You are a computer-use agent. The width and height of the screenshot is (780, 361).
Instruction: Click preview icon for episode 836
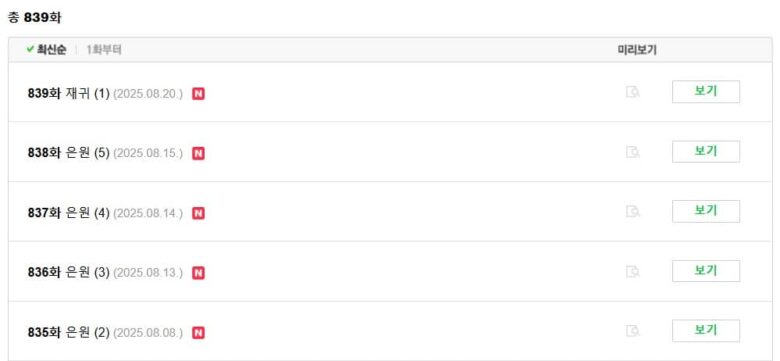click(x=632, y=271)
